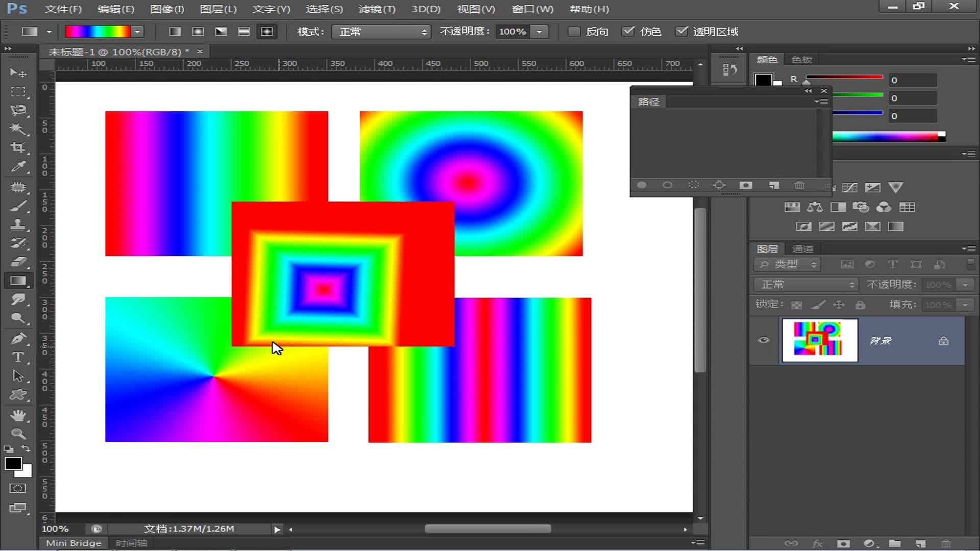Select the Crop tool
This screenshot has width=980, height=551.
18,148
